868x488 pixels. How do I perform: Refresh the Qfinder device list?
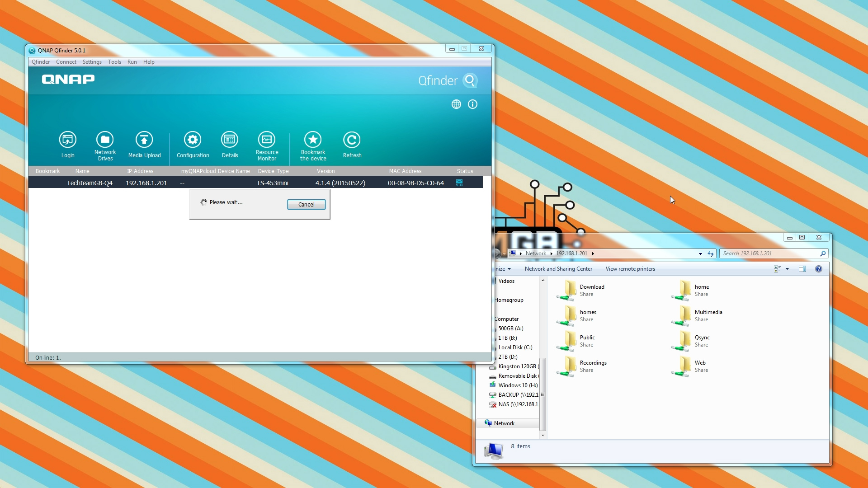click(x=352, y=140)
